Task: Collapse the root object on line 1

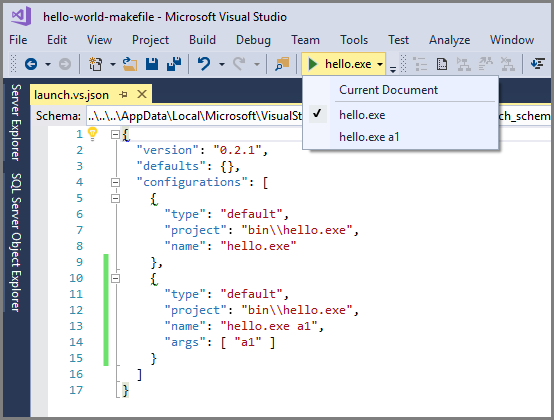Action: click(115, 134)
